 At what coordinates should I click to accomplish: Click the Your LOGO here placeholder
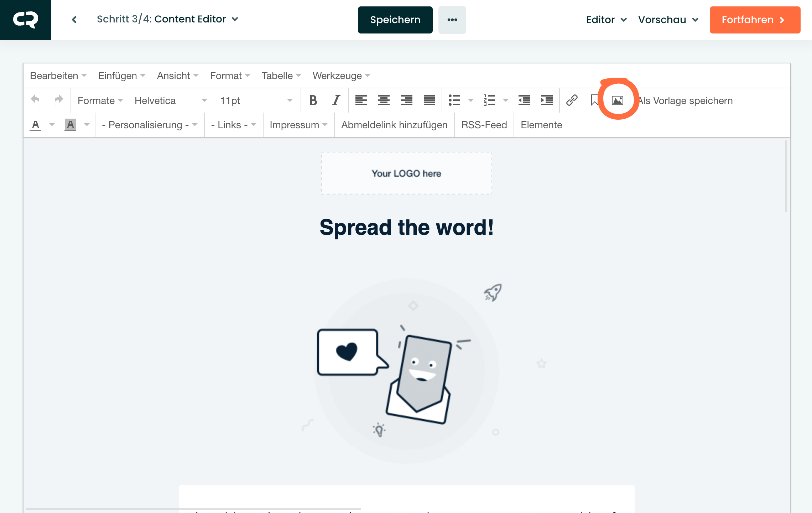(406, 173)
